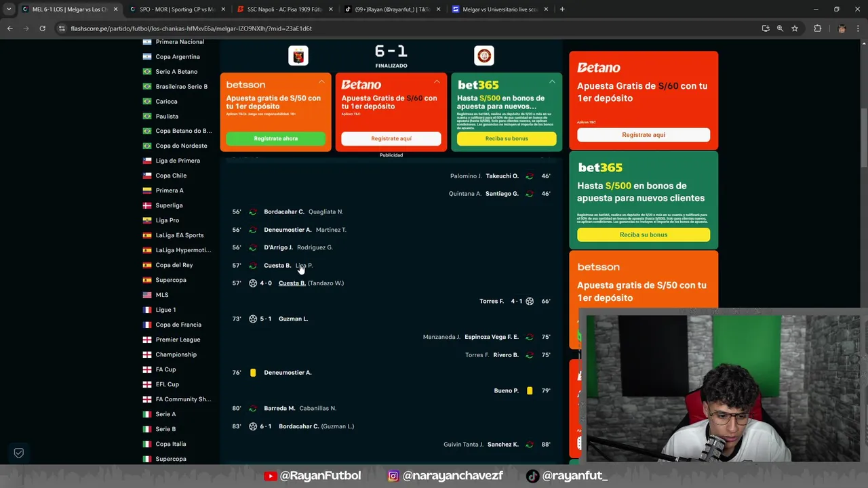
Task: Open a new browser tab
Action: [x=562, y=9]
